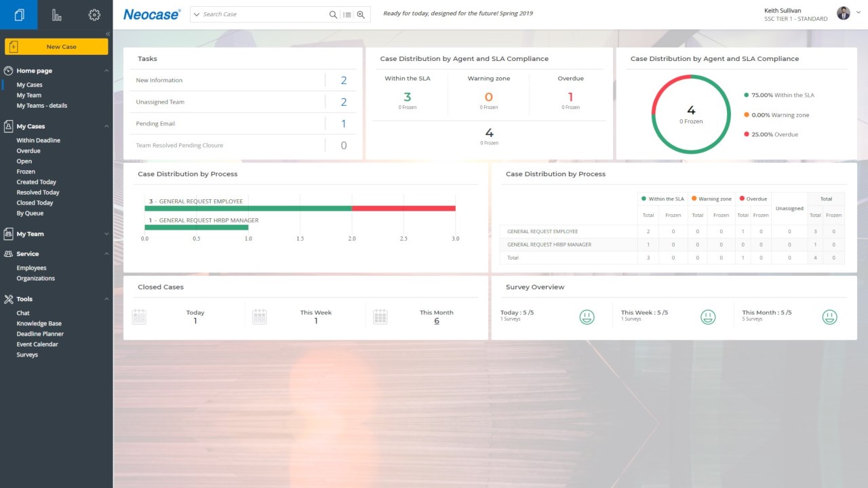Create a New Case
868x488 pixels.
click(x=56, y=47)
